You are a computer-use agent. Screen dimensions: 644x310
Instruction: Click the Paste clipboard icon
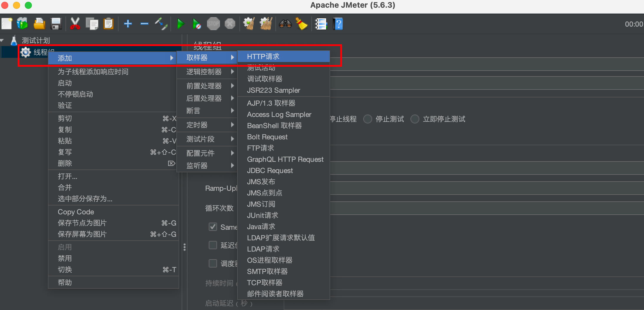109,24
